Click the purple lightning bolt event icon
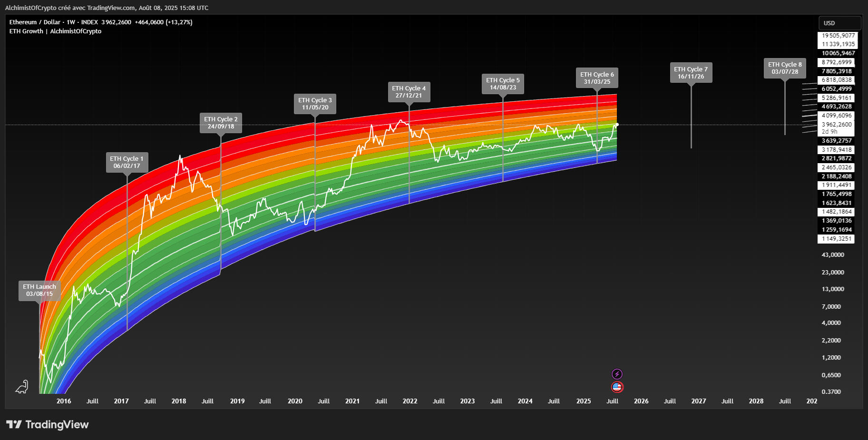Viewport: 868px width, 440px height. tap(617, 374)
